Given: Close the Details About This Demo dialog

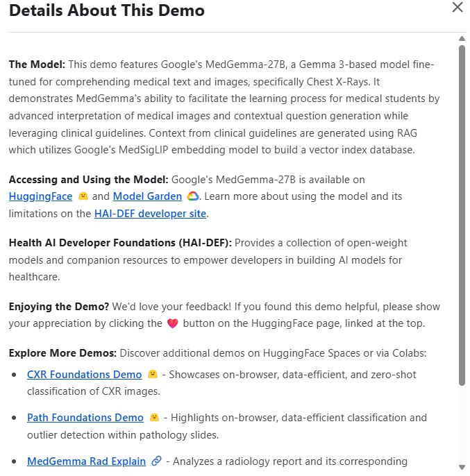Looking at the screenshot, I should point(458,8).
